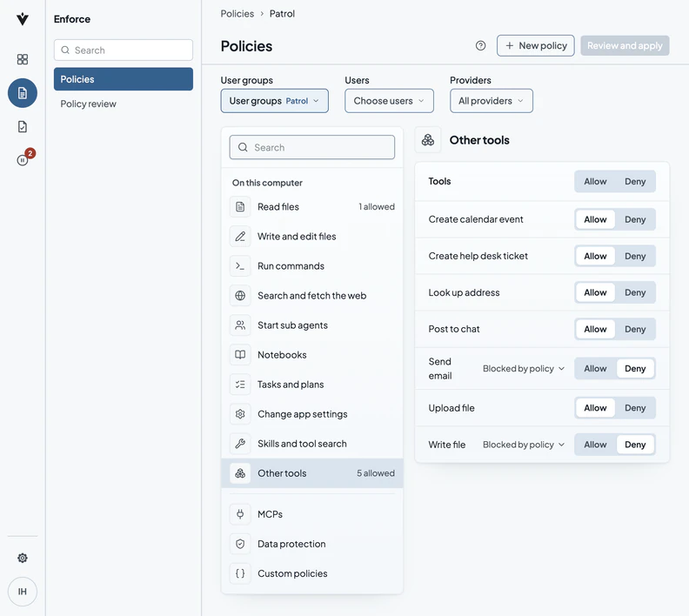Screen dimensions: 689x616
Task: Click the Other tools icon in list
Action: [240, 473]
